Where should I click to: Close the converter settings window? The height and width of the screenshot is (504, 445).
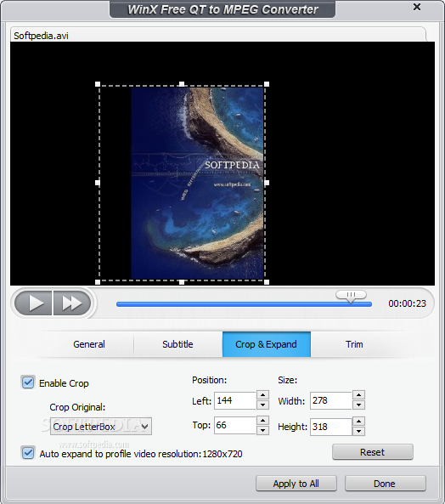(417, 7)
